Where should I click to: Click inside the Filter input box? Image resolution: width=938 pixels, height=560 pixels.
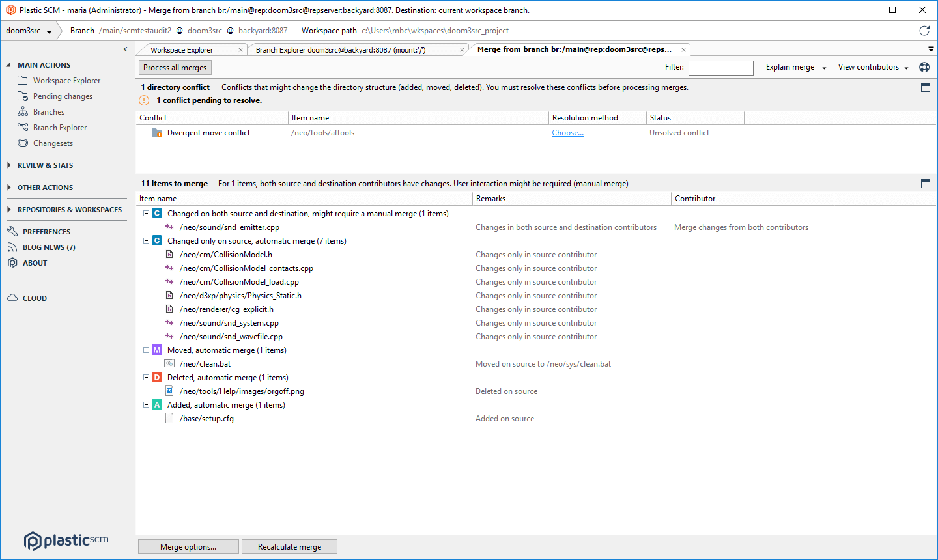coord(720,67)
